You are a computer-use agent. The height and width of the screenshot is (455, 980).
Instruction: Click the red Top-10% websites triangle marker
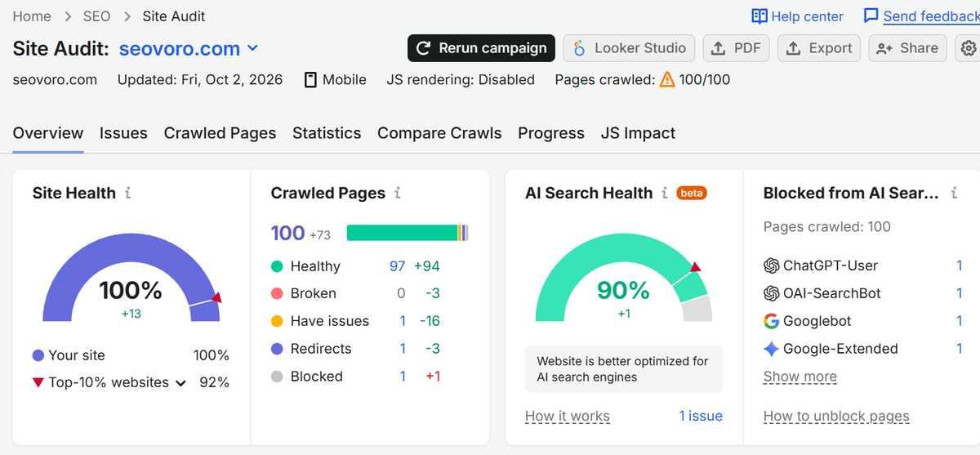(x=38, y=382)
